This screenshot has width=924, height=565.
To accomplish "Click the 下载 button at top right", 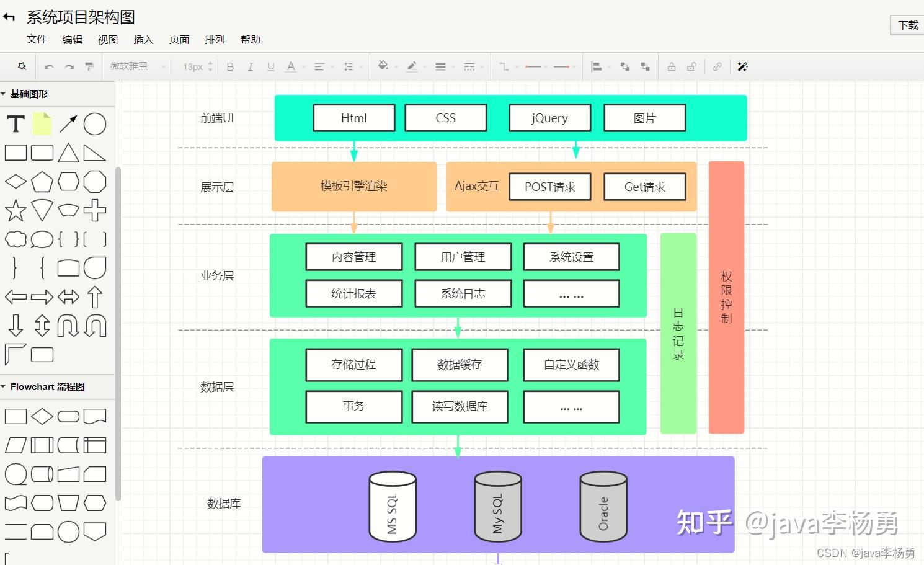I will (907, 25).
